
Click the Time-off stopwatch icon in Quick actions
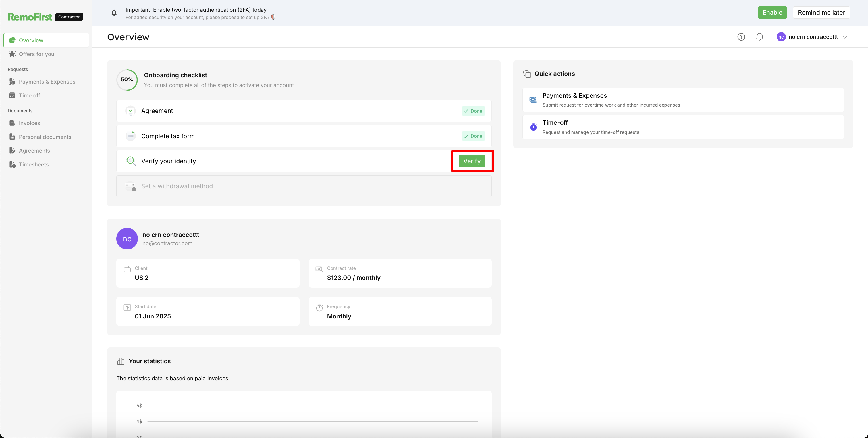point(533,127)
